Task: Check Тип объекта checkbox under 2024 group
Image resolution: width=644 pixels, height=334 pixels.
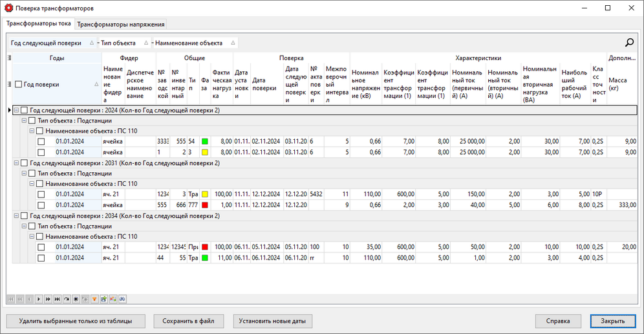Action: click(32, 120)
